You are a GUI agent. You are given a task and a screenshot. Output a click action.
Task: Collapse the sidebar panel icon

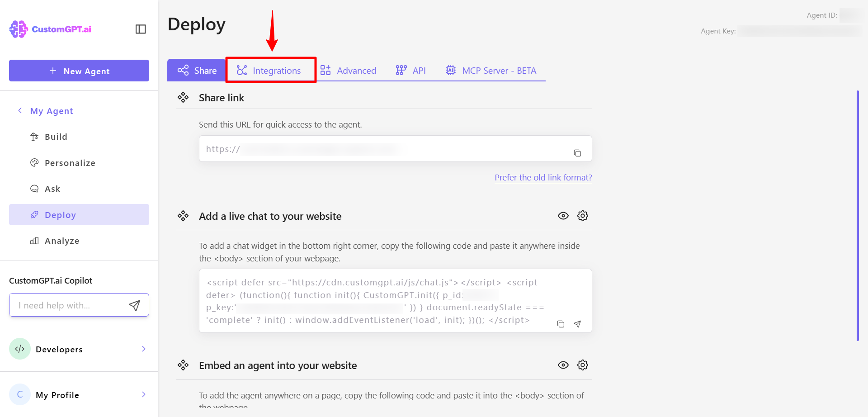pyautogui.click(x=141, y=29)
